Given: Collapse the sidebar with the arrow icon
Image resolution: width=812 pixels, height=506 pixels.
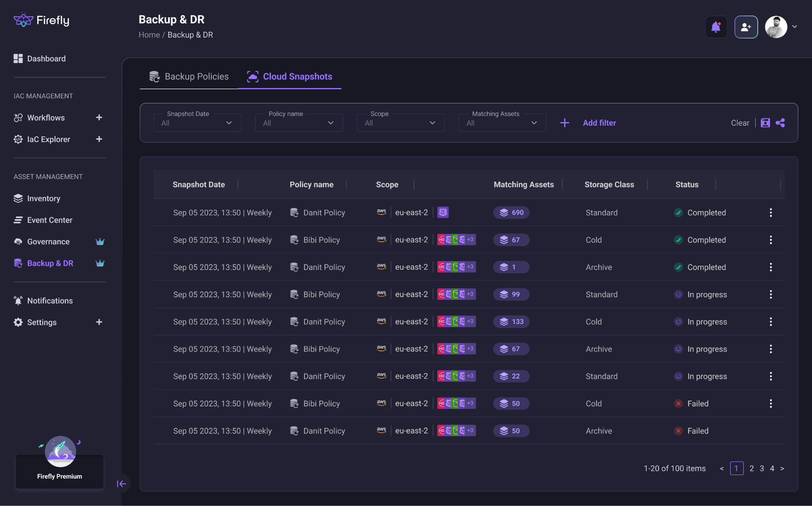Looking at the screenshot, I should click(x=121, y=484).
